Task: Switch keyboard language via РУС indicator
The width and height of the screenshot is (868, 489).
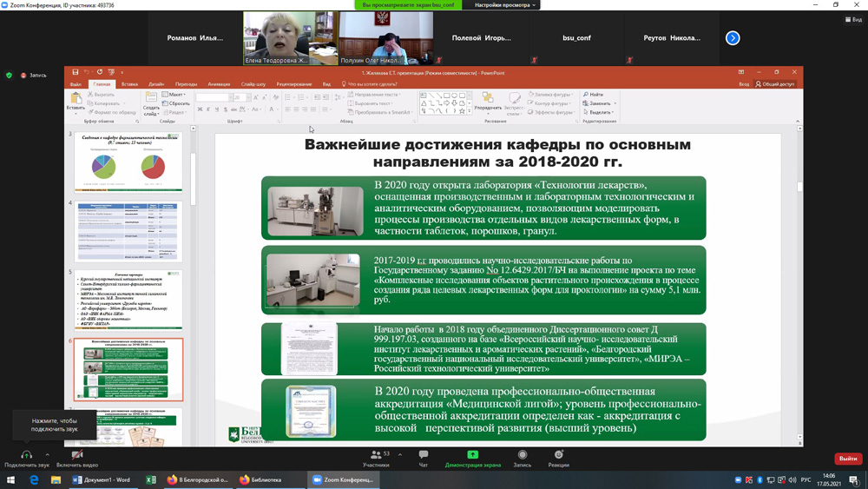Action: tap(806, 479)
